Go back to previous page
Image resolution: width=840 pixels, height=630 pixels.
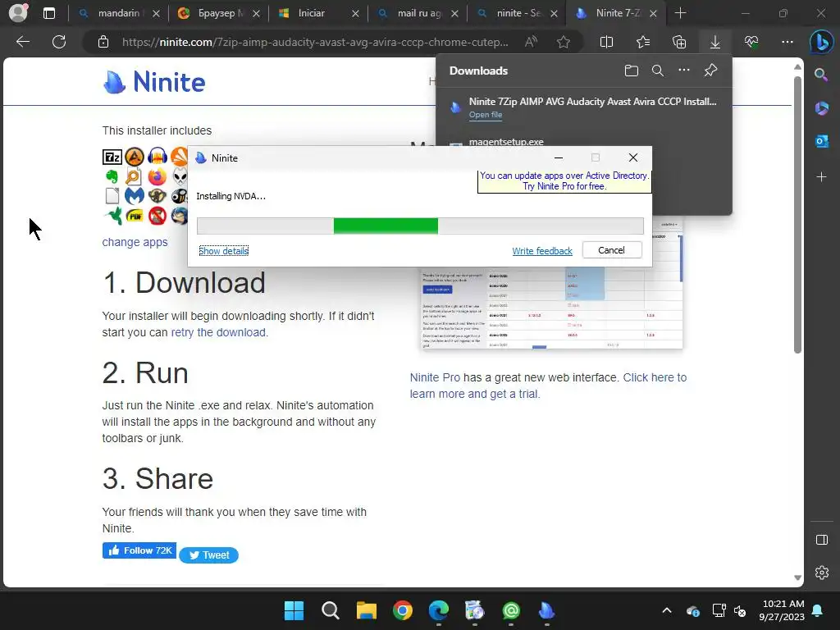[x=22, y=42]
